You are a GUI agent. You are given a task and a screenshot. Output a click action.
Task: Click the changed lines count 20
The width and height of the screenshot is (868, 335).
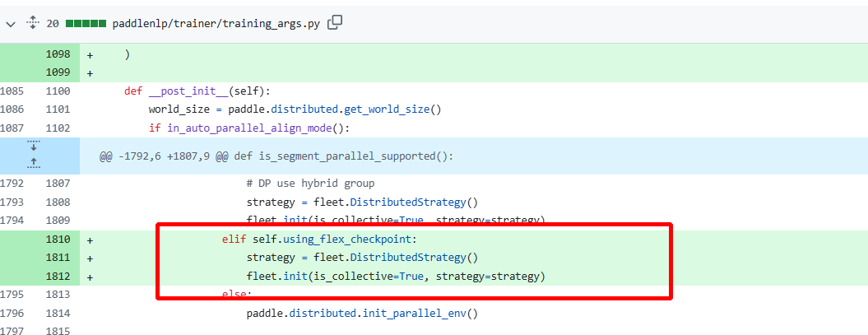pos(53,24)
